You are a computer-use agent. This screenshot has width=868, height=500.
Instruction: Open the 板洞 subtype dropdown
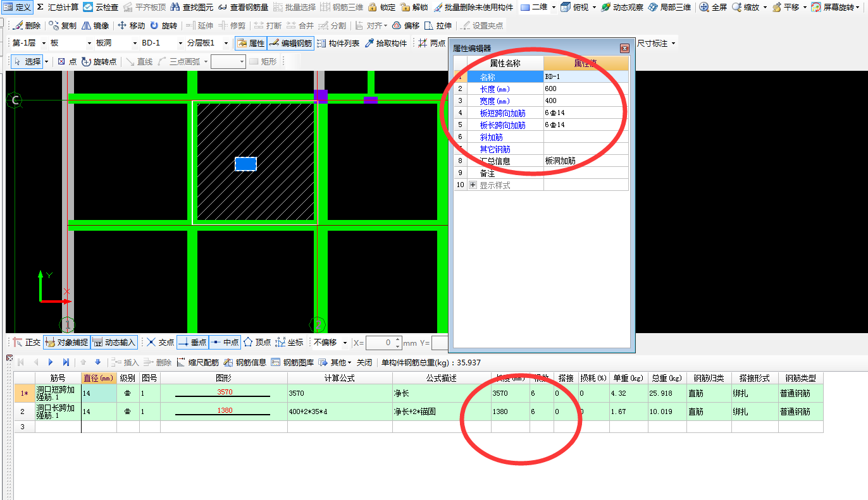pos(135,44)
